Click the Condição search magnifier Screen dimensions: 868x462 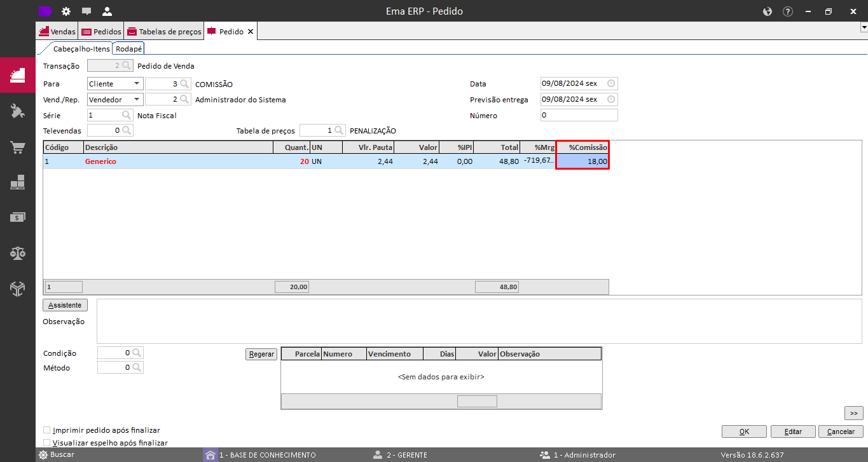click(x=137, y=353)
